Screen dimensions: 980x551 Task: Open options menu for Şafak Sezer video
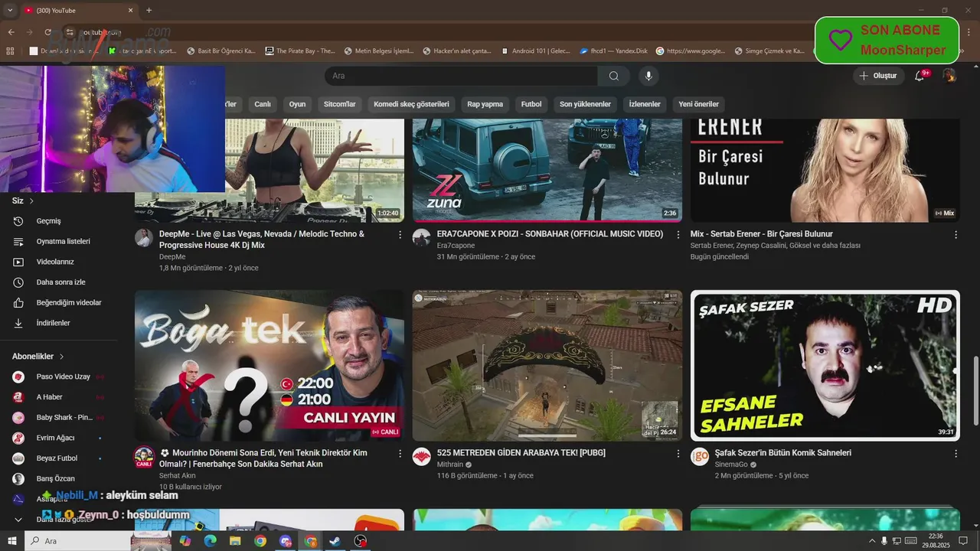(x=955, y=454)
